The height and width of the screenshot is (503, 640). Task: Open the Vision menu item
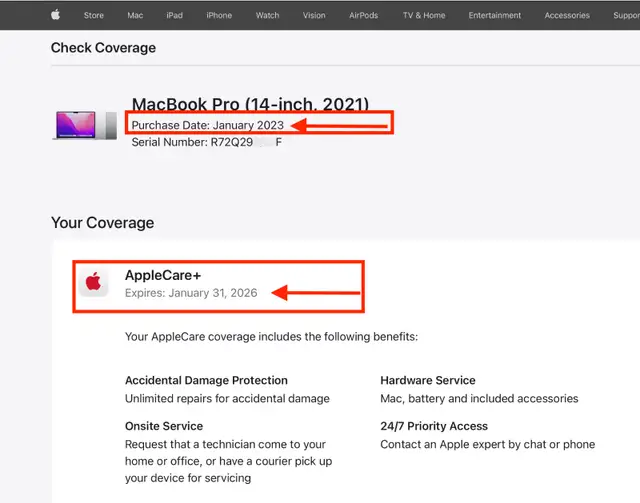(314, 15)
